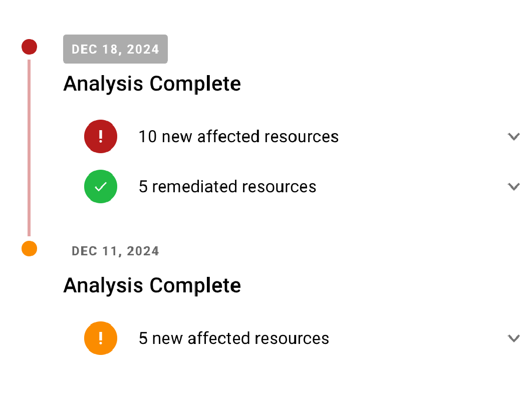Select the orange timeline dot for Dec 11

click(x=29, y=248)
